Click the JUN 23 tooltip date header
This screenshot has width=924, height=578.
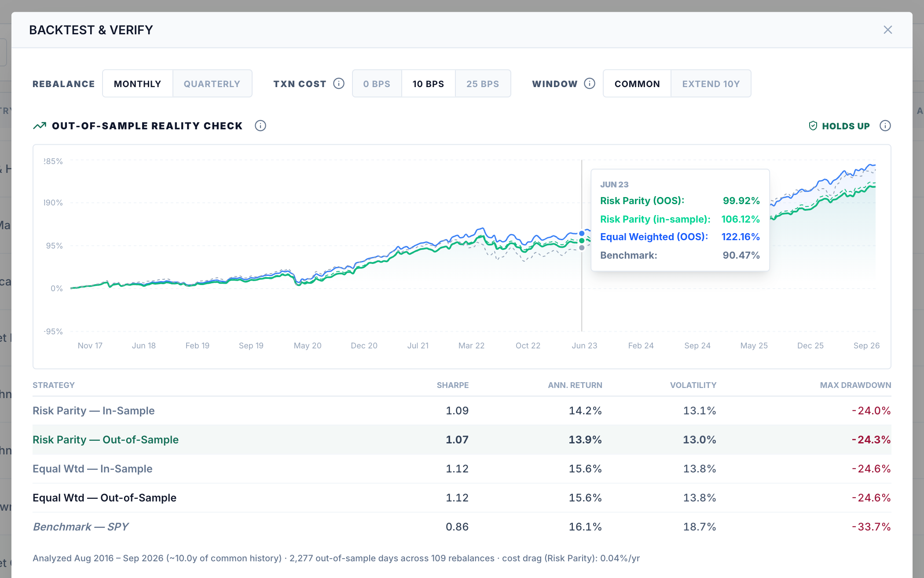614,185
